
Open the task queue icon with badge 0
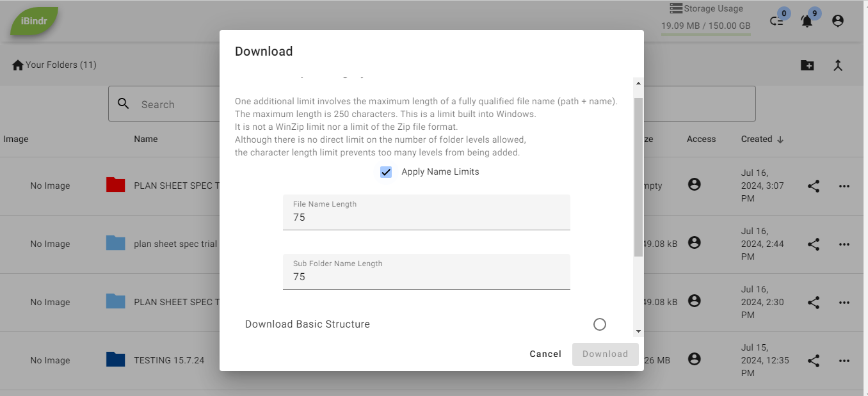pyautogui.click(x=776, y=21)
